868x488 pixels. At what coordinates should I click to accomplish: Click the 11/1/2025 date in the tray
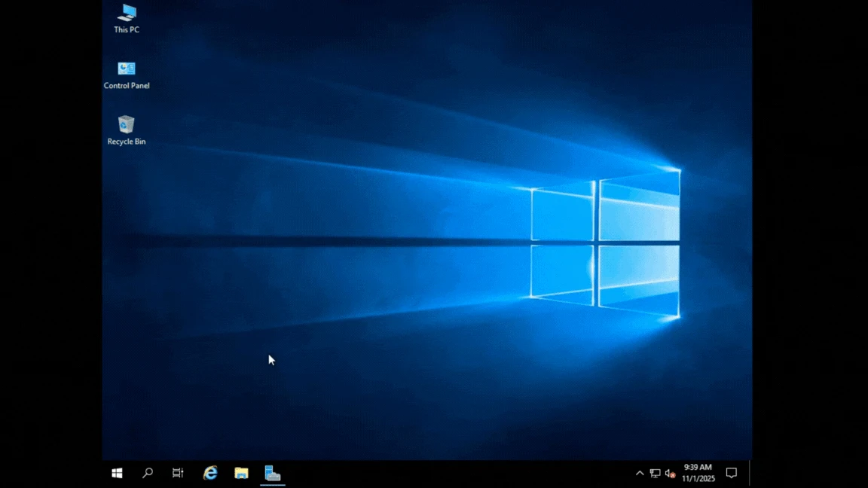[698, 478]
